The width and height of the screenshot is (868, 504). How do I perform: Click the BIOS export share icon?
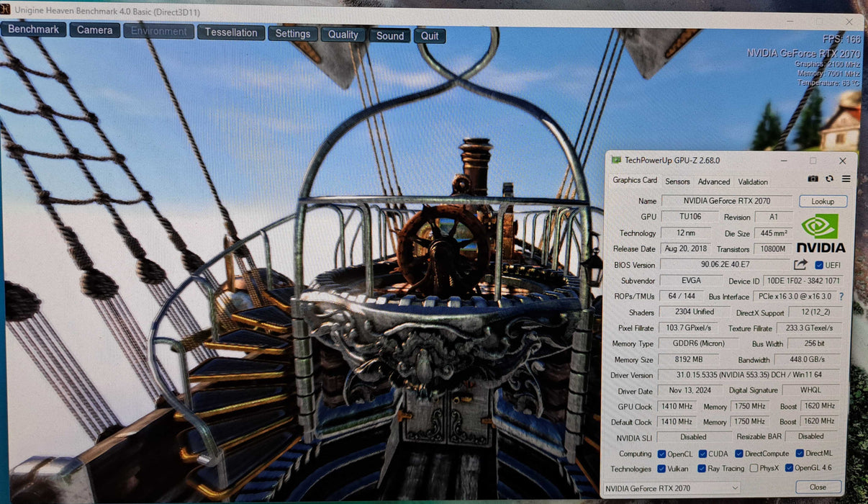coord(800,265)
